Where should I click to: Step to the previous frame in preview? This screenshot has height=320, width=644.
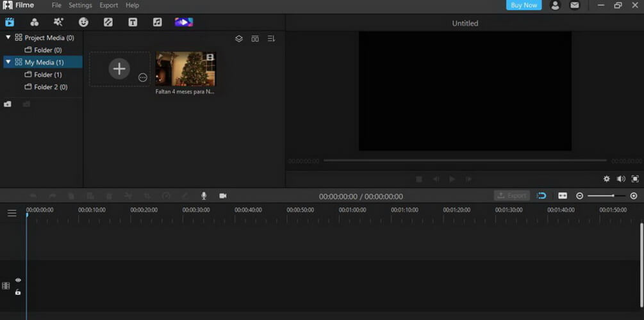(x=435, y=179)
